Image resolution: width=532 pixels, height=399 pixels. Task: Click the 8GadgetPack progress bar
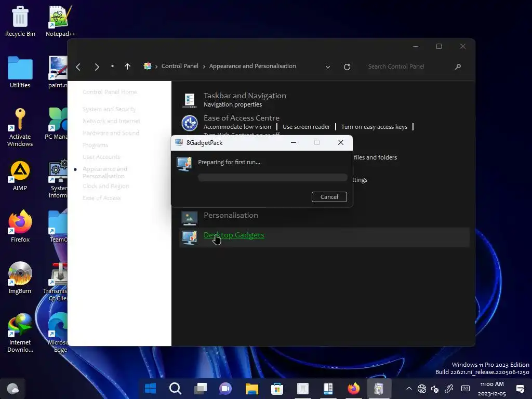tap(272, 178)
